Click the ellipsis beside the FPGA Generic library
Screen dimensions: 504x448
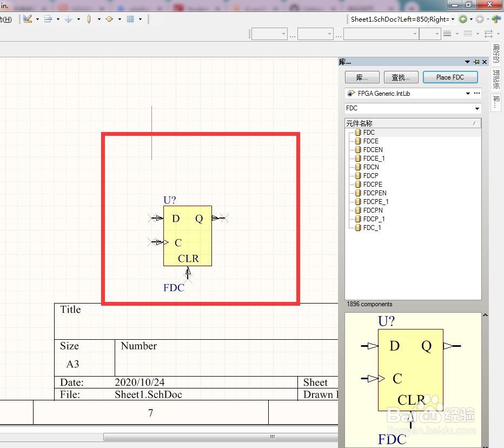click(x=477, y=93)
